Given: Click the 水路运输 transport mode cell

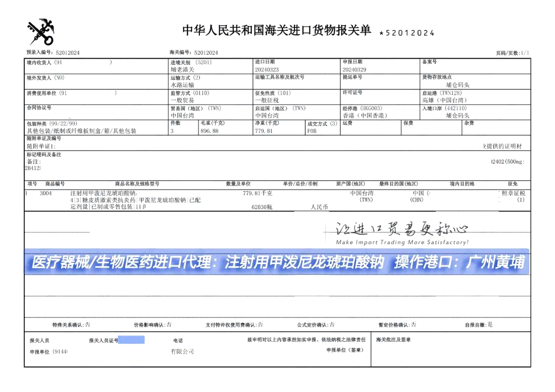Looking at the screenshot, I should (182, 85).
